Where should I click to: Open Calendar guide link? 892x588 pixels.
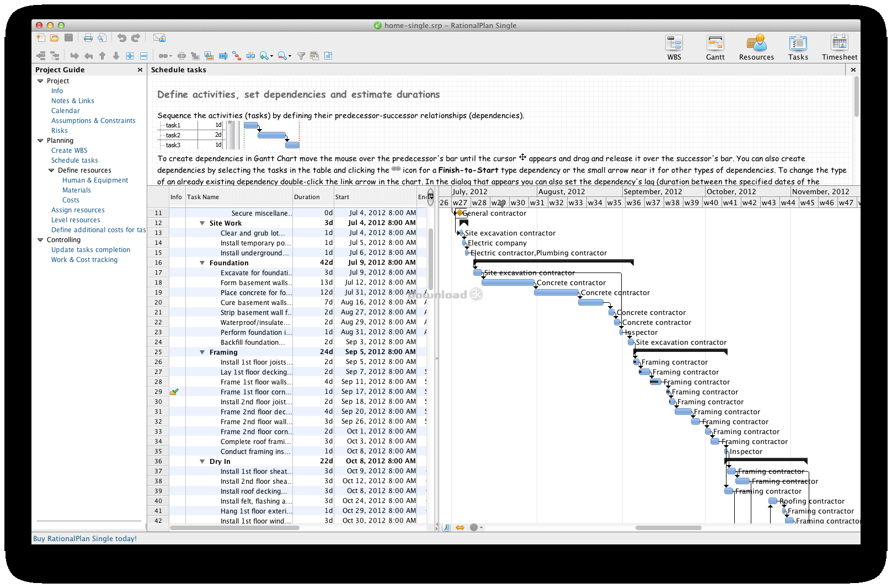[x=66, y=111]
